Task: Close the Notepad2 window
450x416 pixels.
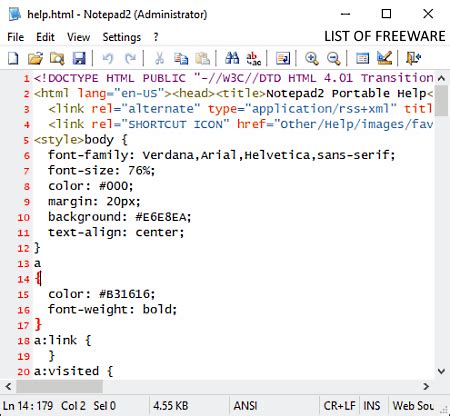Action: pyautogui.click(x=428, y=14)
